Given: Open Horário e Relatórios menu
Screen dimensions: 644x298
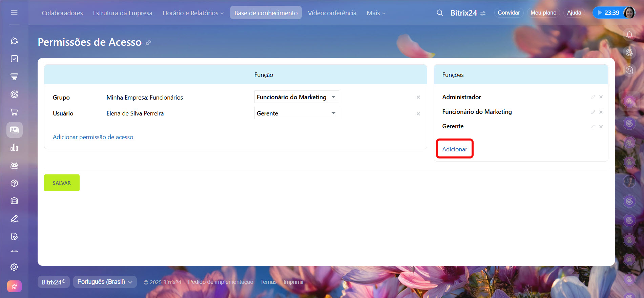Looking at the screenshot, I should [x=193, y=13].
